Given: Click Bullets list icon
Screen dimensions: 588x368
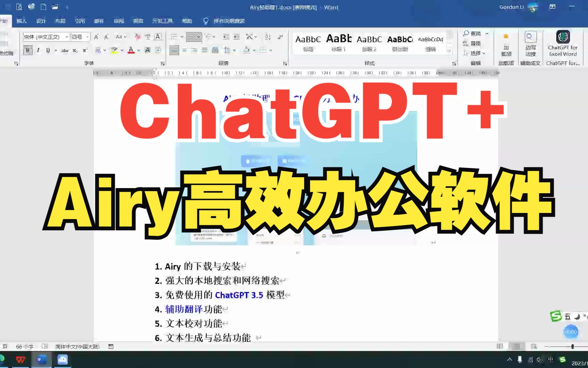Looking at the screenshot, I should tap(174, 37).
